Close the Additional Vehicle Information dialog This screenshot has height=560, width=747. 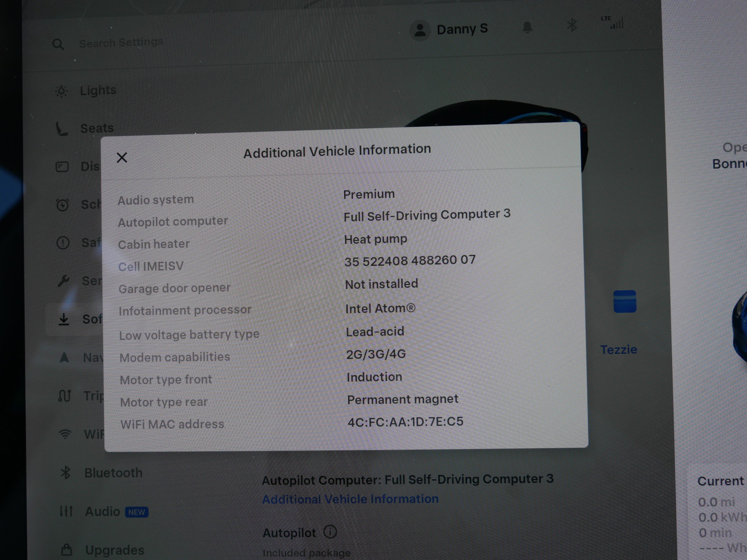122,157
